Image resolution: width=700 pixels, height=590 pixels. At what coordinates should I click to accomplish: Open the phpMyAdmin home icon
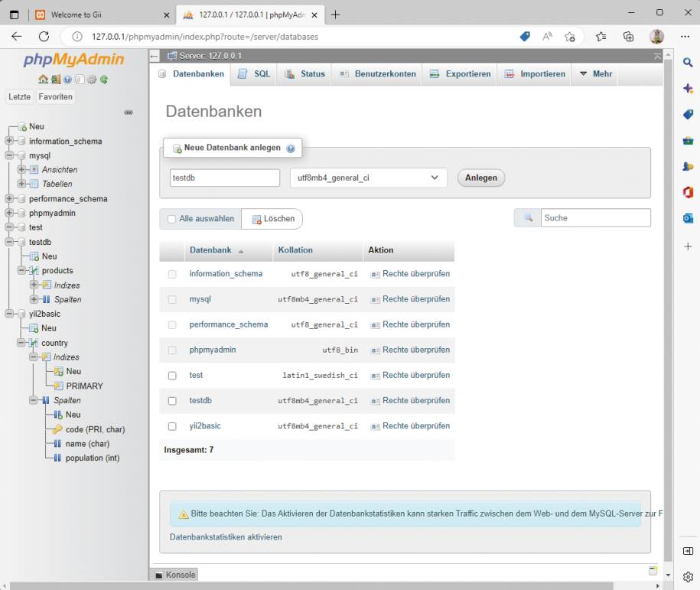43,80
